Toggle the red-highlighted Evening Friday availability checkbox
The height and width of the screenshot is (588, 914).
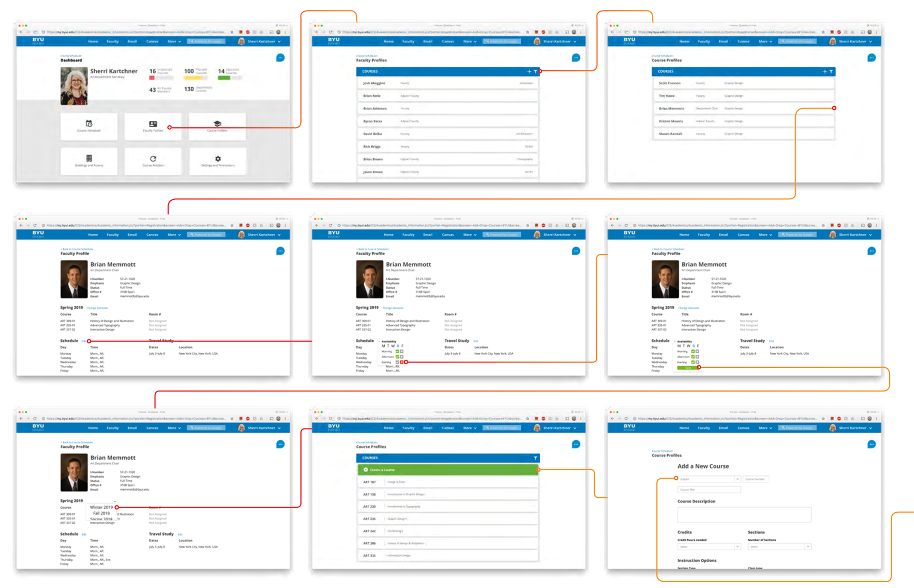402,362
